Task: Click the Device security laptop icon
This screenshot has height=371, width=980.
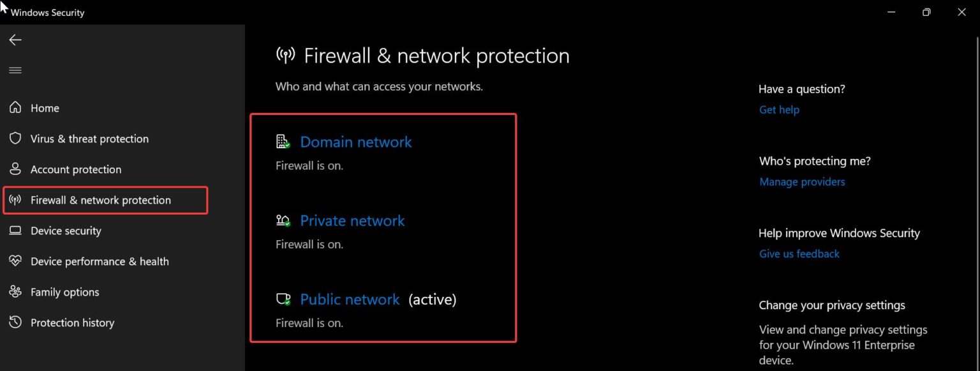Action: pos(15,231)
